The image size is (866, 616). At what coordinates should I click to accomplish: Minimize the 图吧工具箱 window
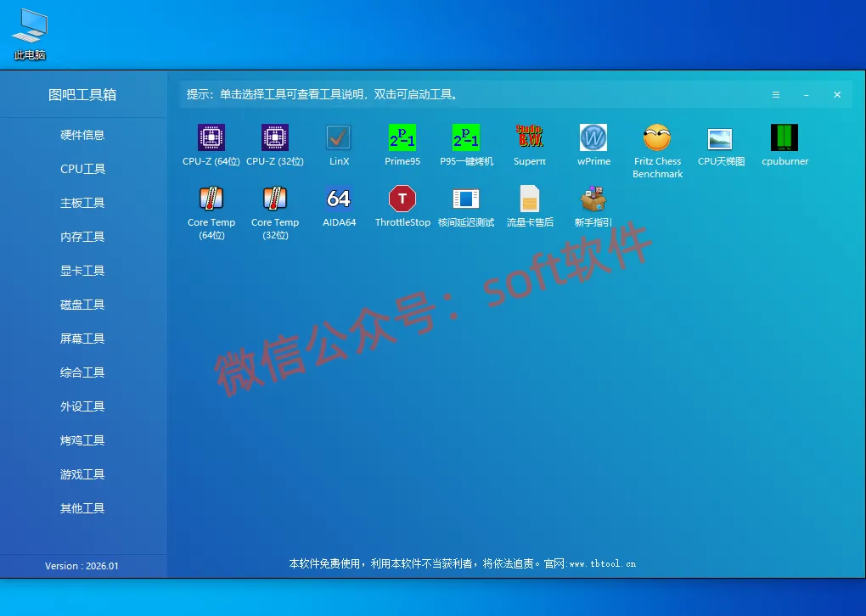807,95
